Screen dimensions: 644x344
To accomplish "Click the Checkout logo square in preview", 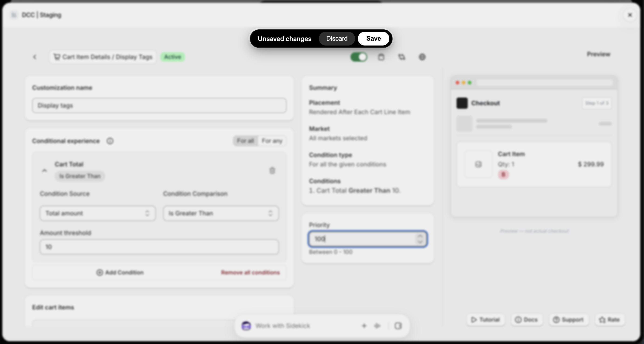I will coord(462,103).
